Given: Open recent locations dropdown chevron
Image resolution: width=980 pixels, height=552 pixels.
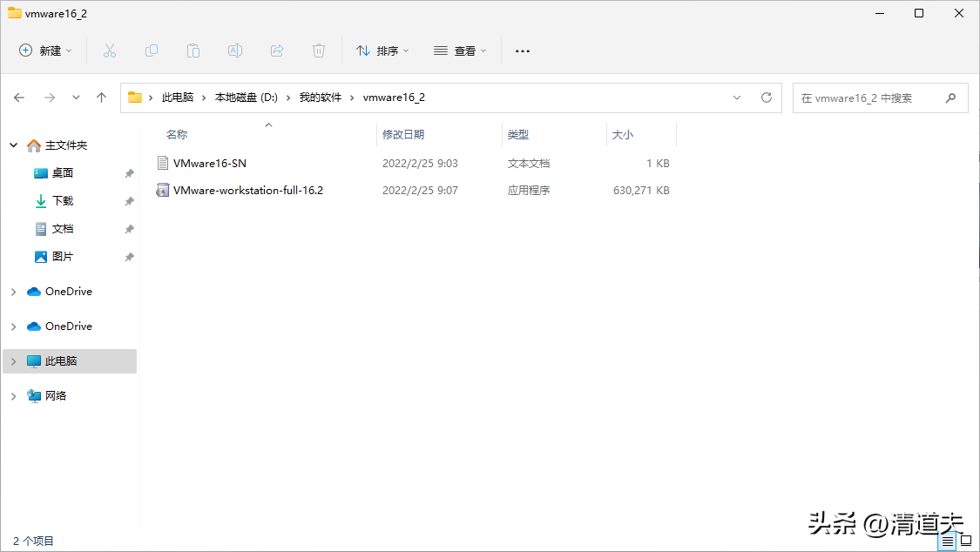Looking at the screenshot, I should [77, 98].
